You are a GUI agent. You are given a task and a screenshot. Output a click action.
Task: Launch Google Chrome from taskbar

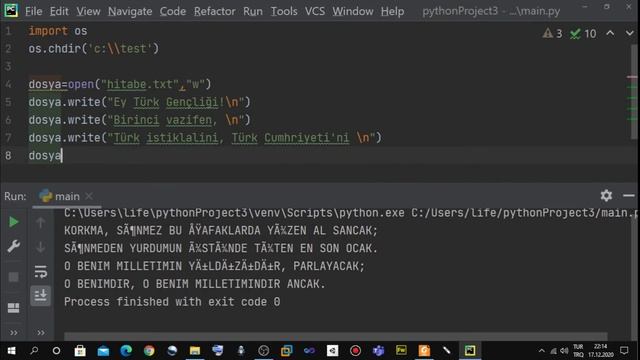149,351
